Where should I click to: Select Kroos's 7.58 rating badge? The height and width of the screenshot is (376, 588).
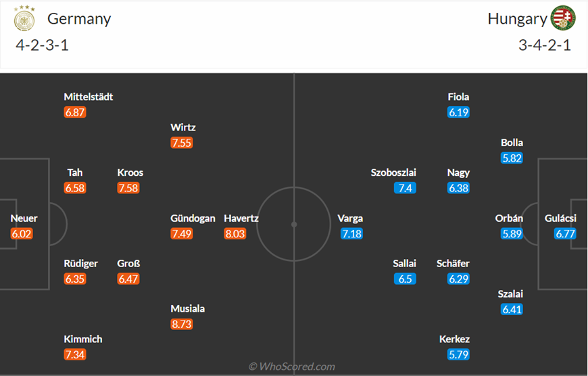coord(128,187)
